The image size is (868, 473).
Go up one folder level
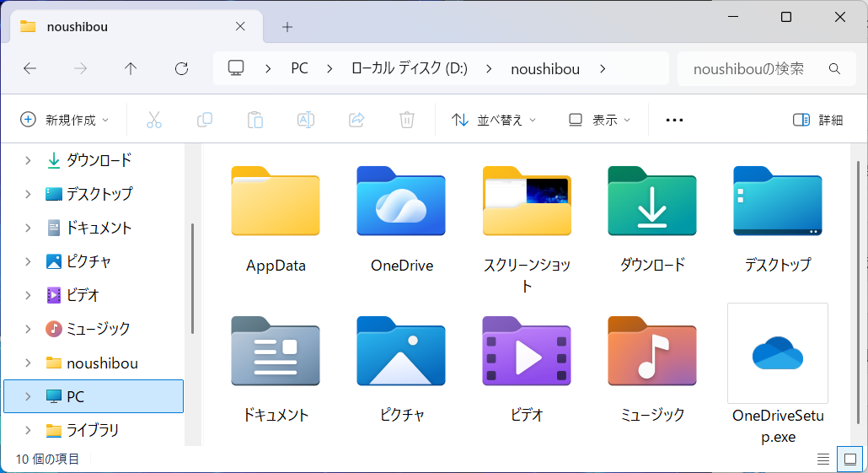tap(131, 68)
